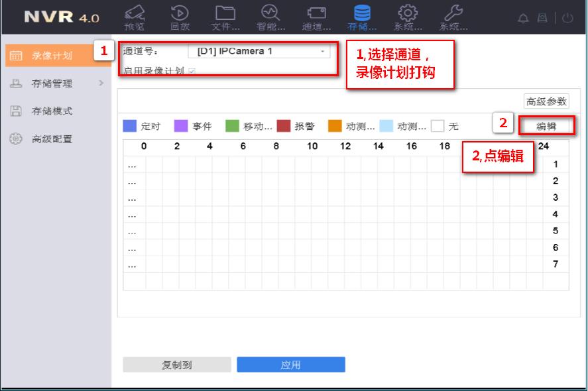The image size is (588, 391).
Task: Open the 系统 system configuration gear icon
Action: click(x=408, y=15)
